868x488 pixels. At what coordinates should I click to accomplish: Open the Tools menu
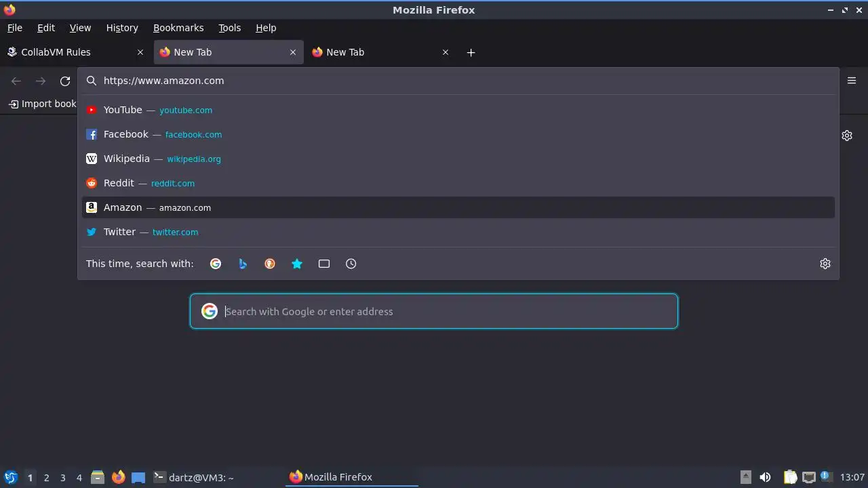click(230, 28)
